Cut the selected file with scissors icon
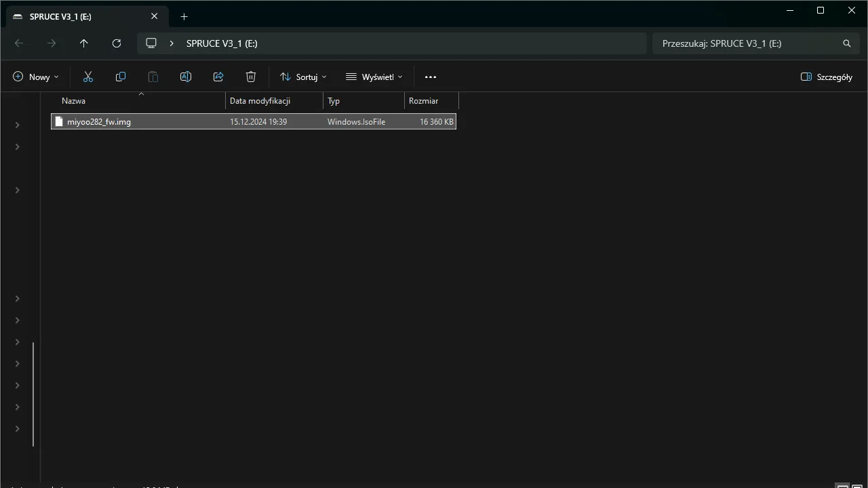868x488 pixels. (88, 77)
